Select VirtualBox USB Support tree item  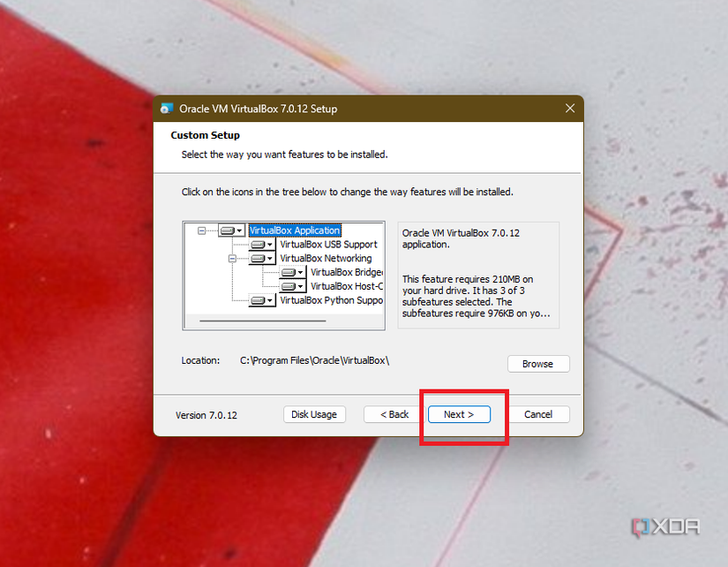[329, 245]
